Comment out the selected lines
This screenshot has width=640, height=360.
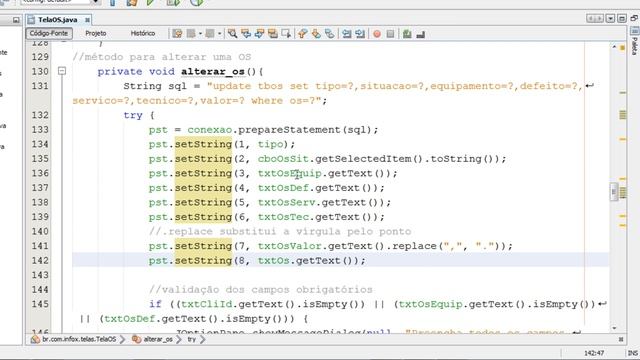(407, 33)
